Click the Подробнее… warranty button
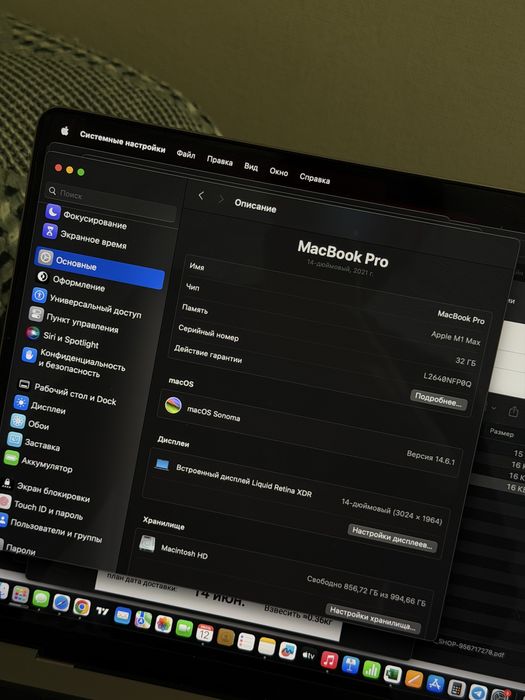 coord(438,400)
